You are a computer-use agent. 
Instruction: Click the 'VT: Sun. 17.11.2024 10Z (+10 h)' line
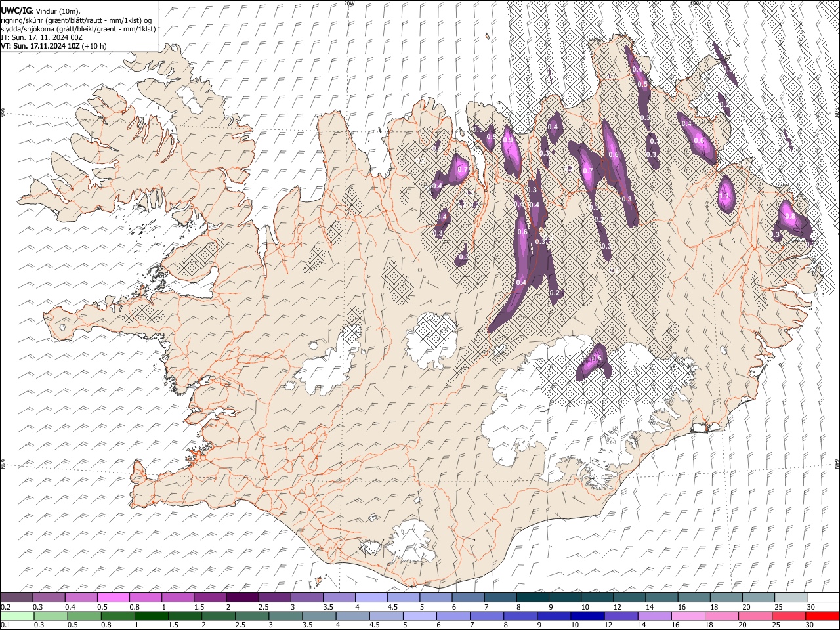click(x=53, y=46)
